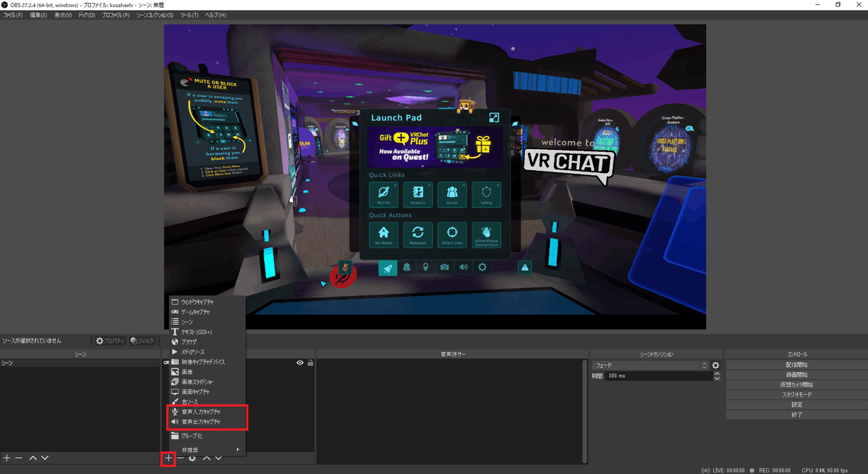Image resolution: width=868 pixels, height=474 pixels.
Task: Click the scene transition settings gear icon
Action: point(715,365)
